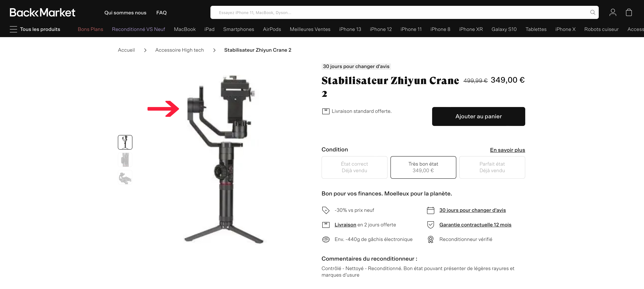
Task: Select the Très bon état condition
Action: pyautogui.click(x=423, y=167)
